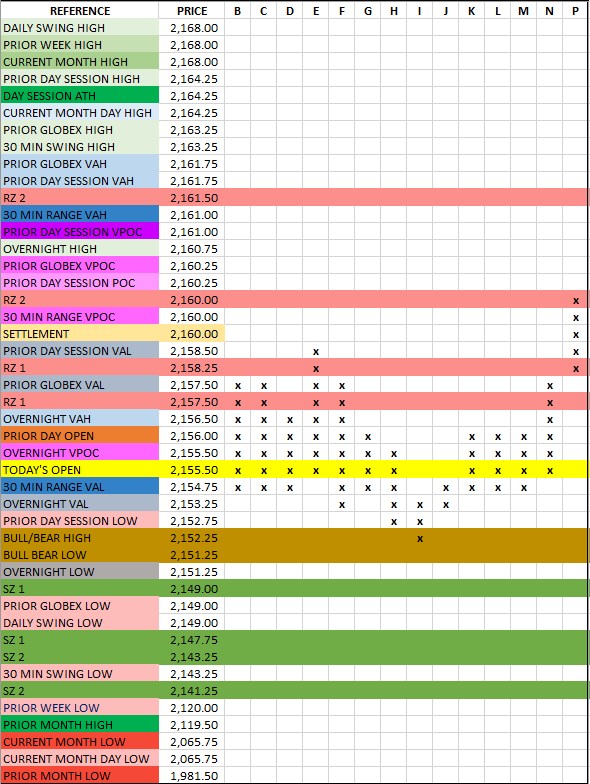Select the OVERNIGHT VAL cell
This screenshot has width=590, height=784.
(80, 504)
